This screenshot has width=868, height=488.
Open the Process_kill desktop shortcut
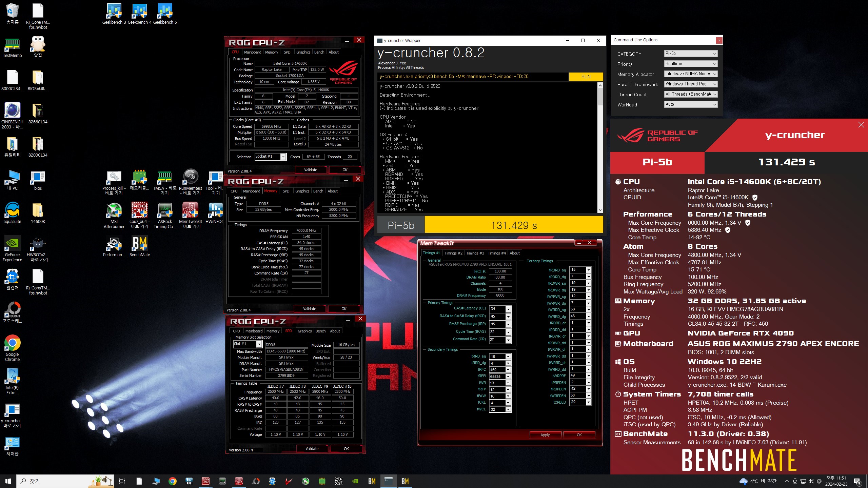[x=114, y=182]
